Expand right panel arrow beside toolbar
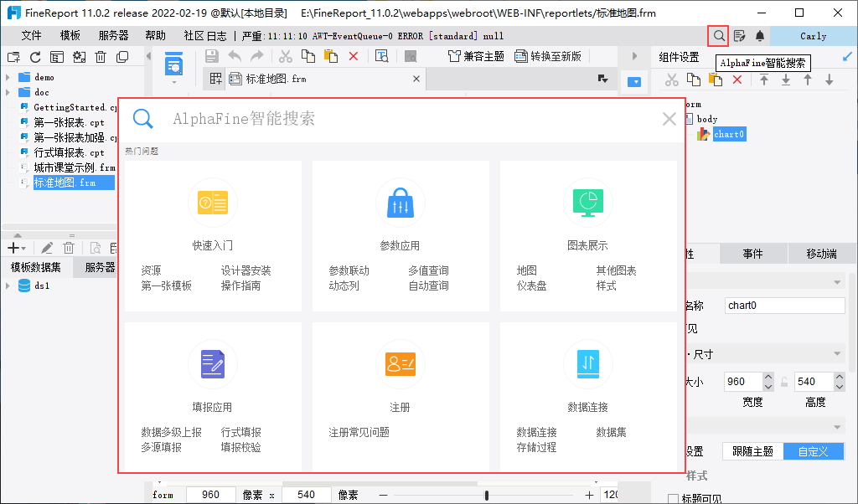This screenshot has width=858, height=504. click(634, 56)
